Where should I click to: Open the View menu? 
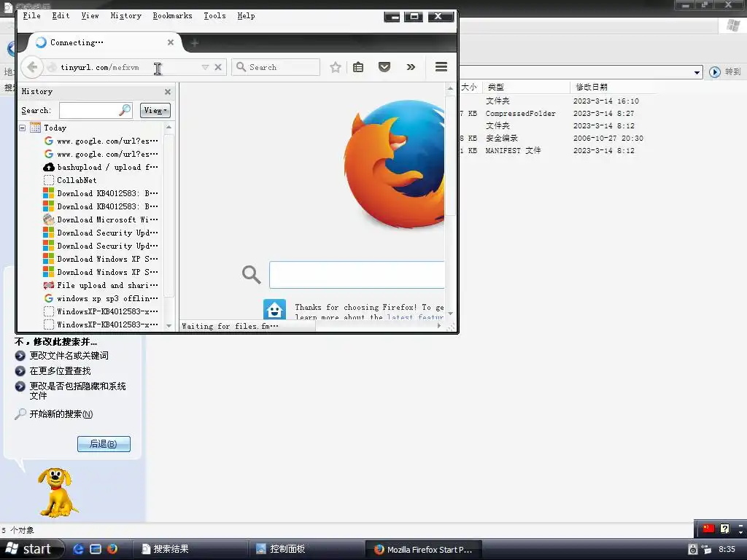pos(90,16)
